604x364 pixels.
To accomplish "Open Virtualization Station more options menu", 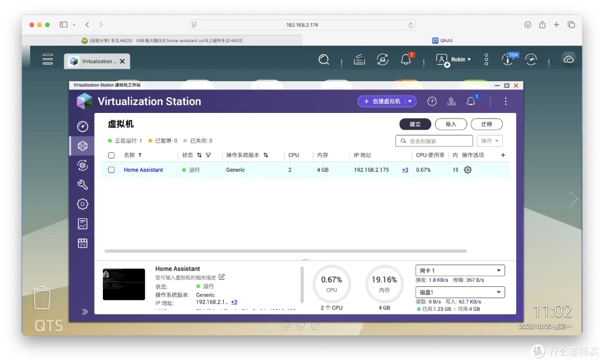I will point(506,101).
